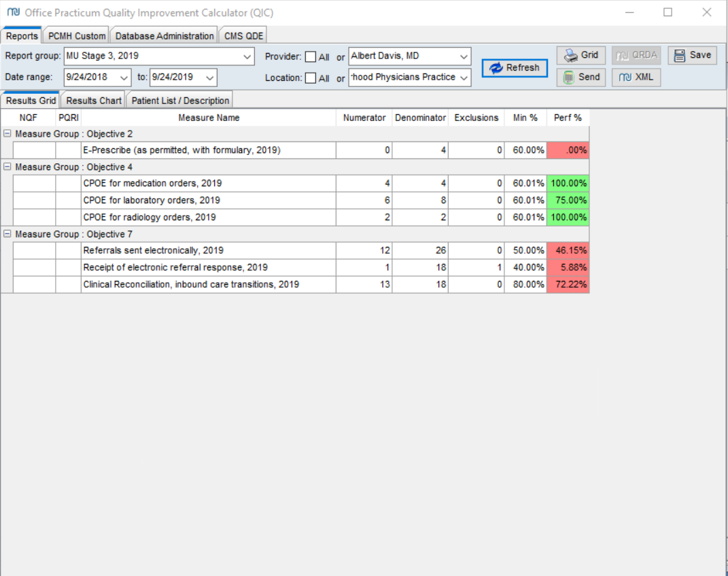This screenshot has width=728, height=576.
Task: Minimize the QIC window
Action: pos(629,12)
